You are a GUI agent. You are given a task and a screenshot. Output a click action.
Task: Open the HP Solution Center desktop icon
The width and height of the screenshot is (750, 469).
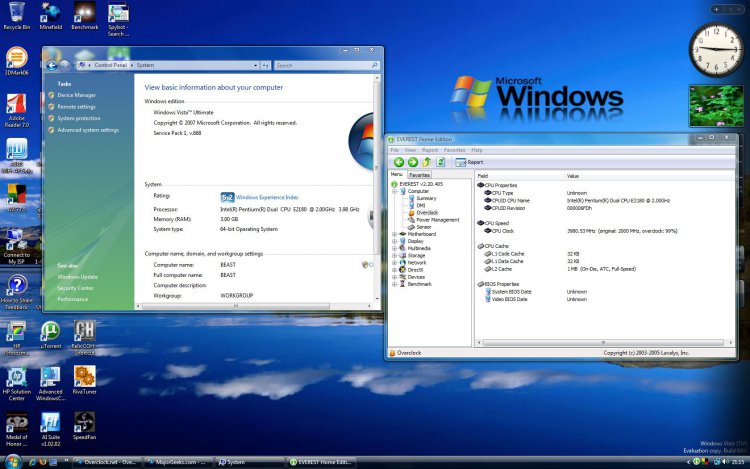click(16, 383)
